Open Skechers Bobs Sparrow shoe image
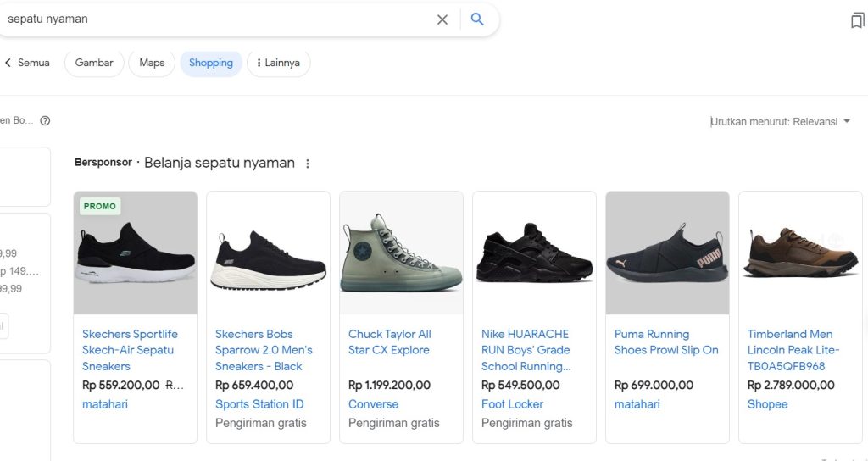The height and width of the screenshot is (461, 868). (269, 253)
